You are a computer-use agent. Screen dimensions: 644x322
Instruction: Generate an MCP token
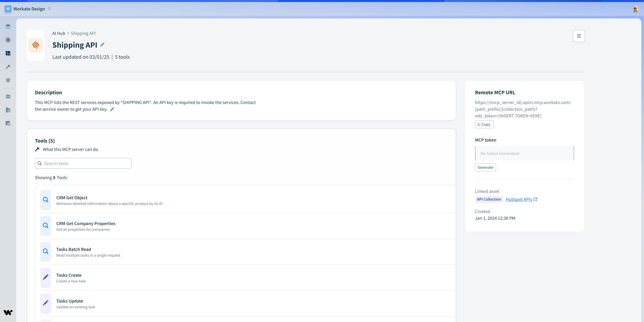pyautogui.click(x=485, y=168)
